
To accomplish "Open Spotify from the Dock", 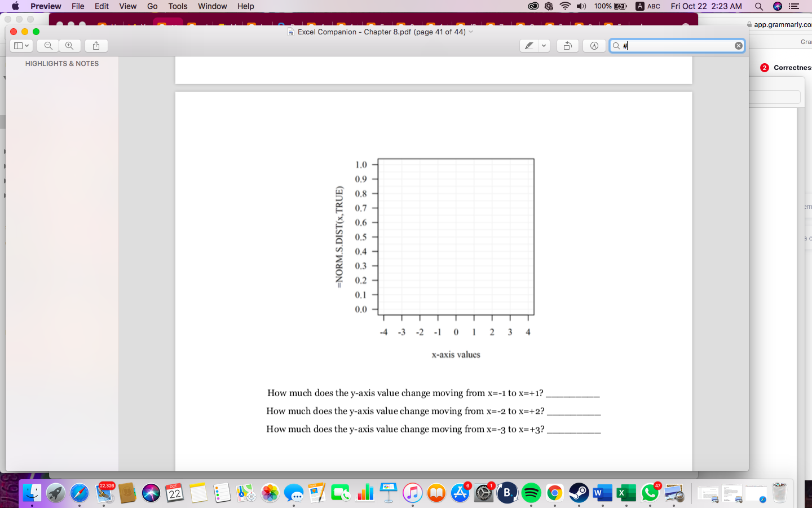I will (x=531, y=493).
